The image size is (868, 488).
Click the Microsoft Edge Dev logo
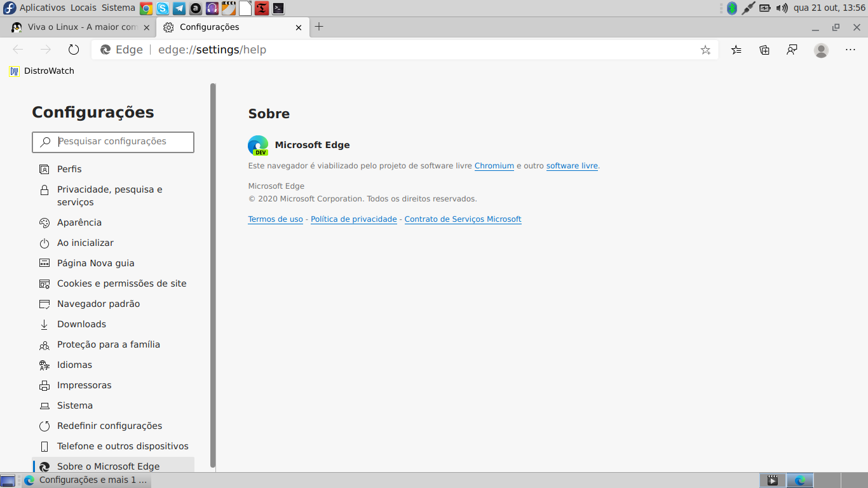pos(258,146)
